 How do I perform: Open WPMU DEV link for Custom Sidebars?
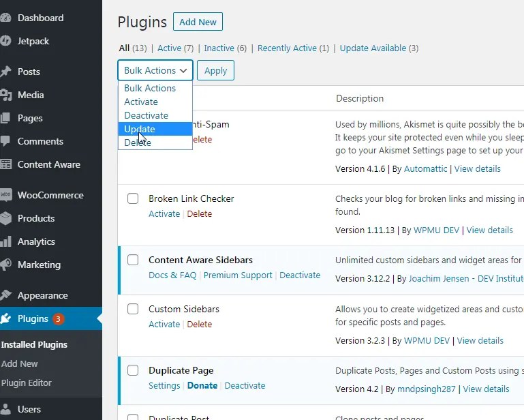click(x=427, y=340)
